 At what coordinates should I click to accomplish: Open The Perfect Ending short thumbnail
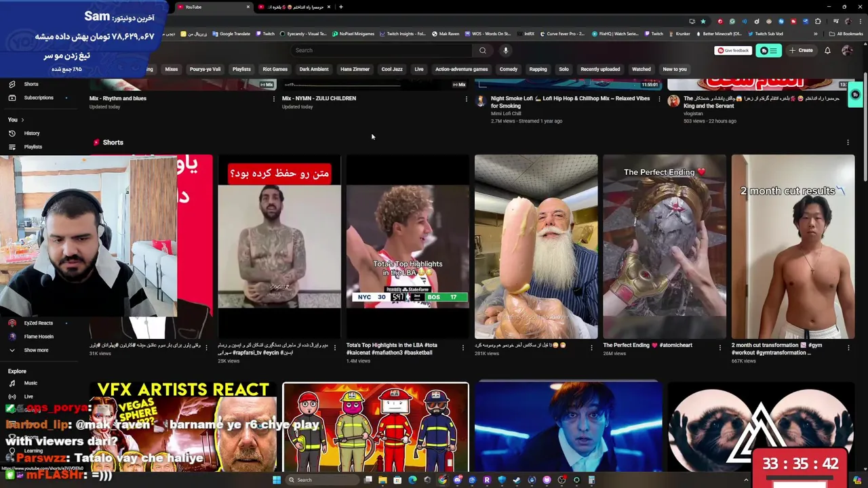[x=665, y=247]
